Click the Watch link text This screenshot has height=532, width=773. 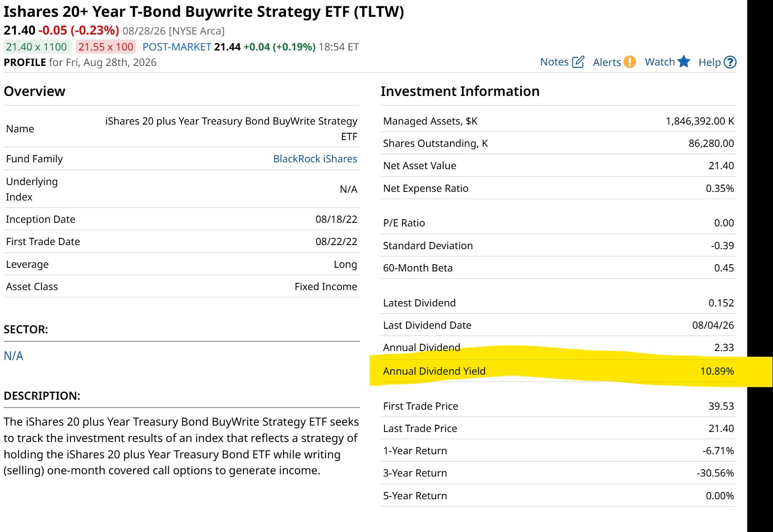click(660, 62)
